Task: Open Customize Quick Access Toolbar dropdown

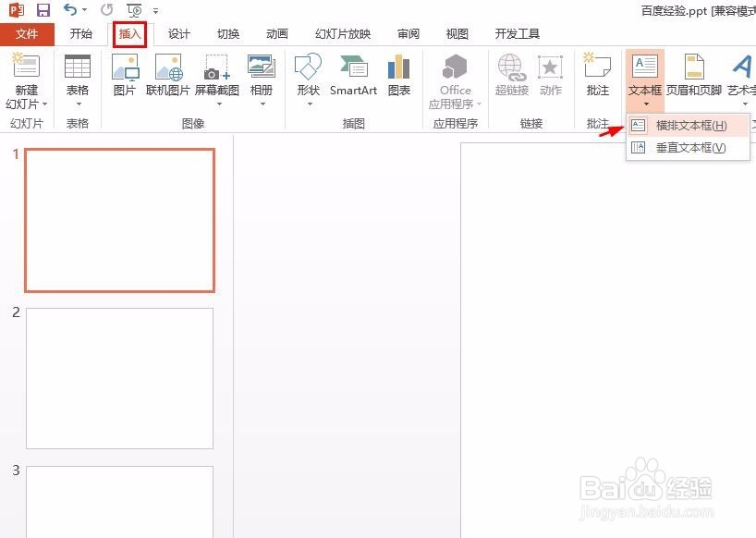Action: click(x=156, y=10)
